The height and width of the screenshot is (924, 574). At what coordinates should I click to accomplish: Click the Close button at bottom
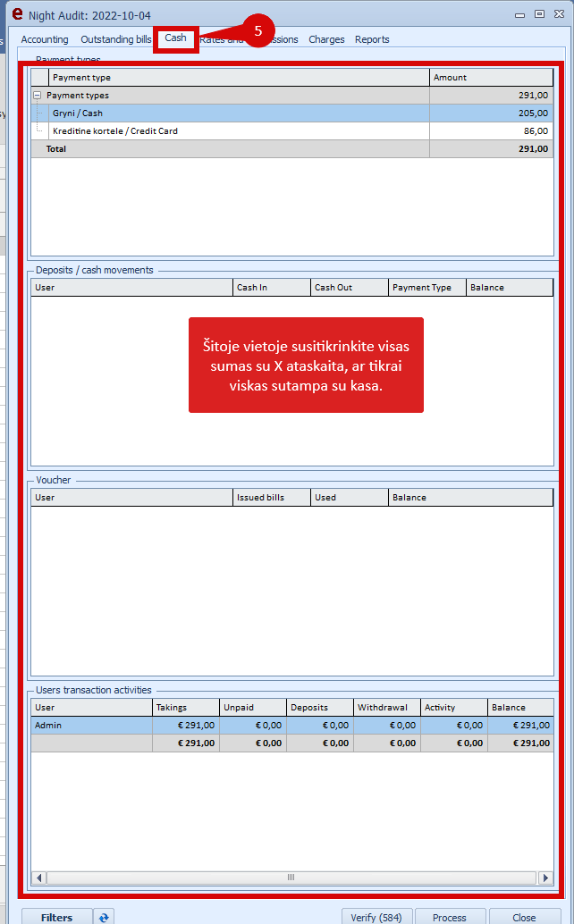pyautogui.click(x=524, y=917)
